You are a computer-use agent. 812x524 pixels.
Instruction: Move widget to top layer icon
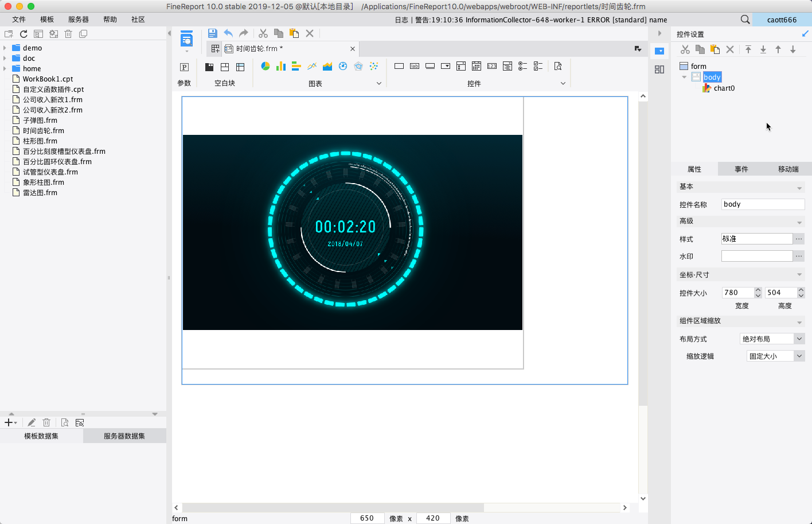748,50
